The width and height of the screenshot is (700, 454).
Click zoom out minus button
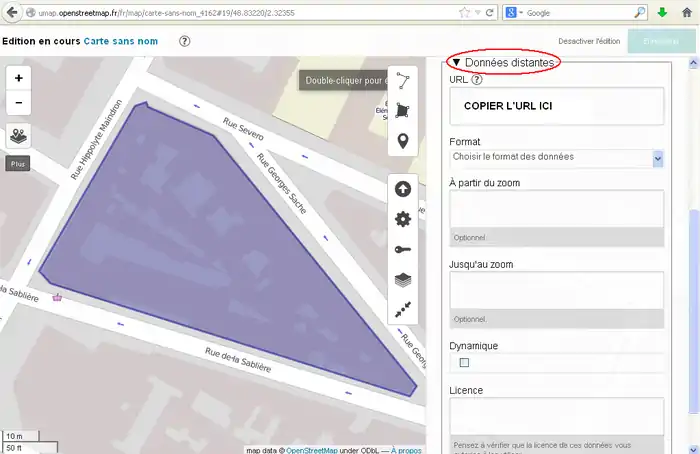click(x=19, y=102)
